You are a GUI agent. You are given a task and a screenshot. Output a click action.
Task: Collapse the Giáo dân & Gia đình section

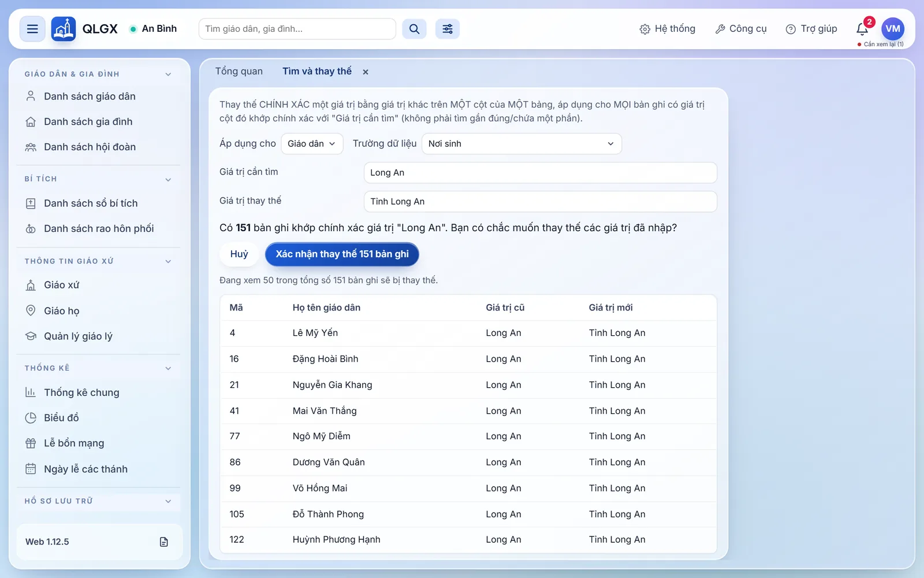coord(168,74)
